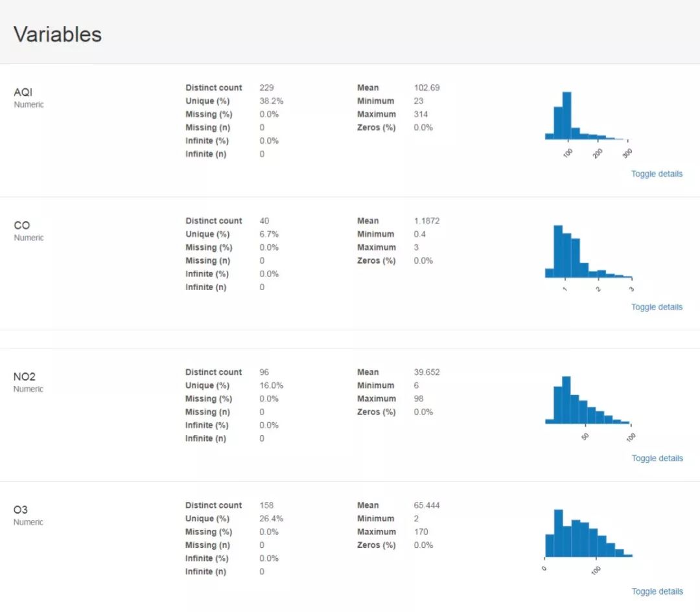Click the NO2 mean value 39.652

pos(426,372)
